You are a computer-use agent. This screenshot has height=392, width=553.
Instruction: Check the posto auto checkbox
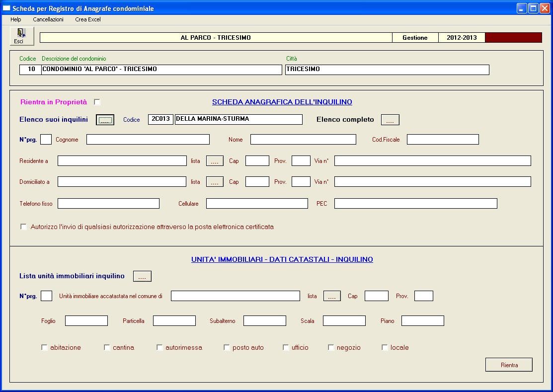(x=227, y=348)
